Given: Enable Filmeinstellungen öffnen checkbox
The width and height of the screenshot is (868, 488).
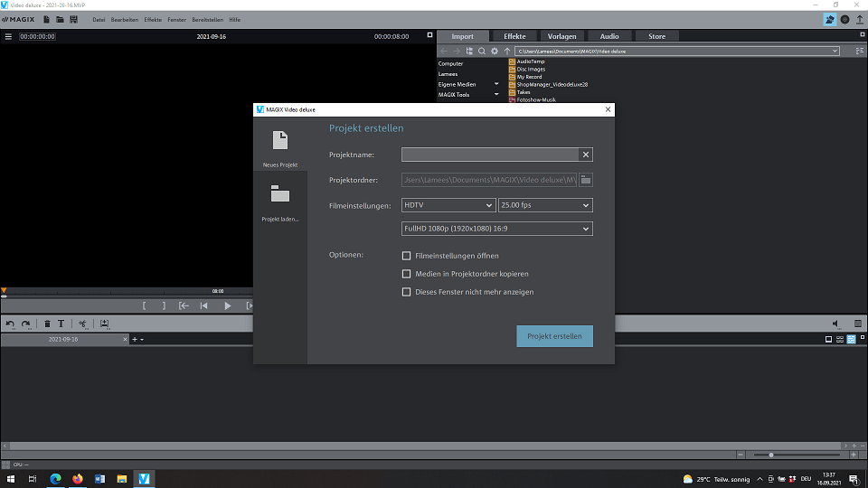Looking at the screenshot, I should point(406,256).
